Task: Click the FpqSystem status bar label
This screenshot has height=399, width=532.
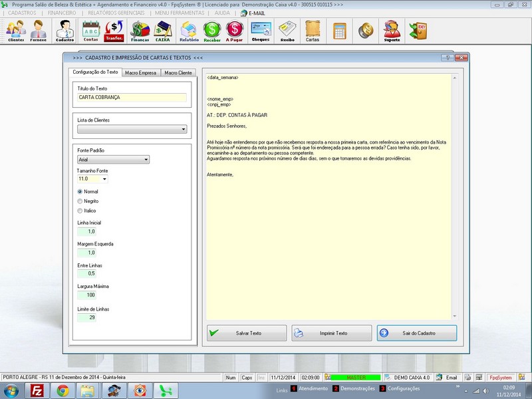Action: tap(501, 377)
